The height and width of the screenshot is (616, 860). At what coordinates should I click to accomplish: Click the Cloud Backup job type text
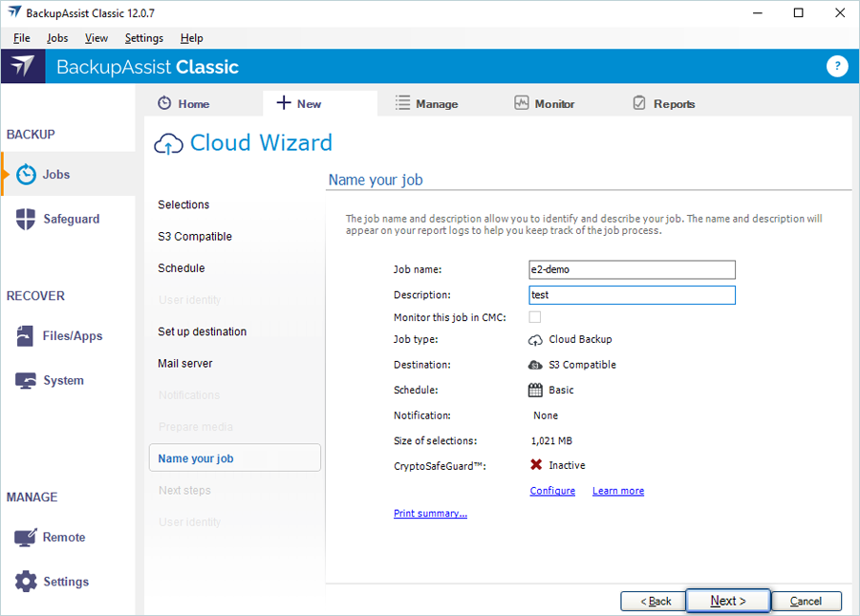pyautogui.click(x=580, y=339)
